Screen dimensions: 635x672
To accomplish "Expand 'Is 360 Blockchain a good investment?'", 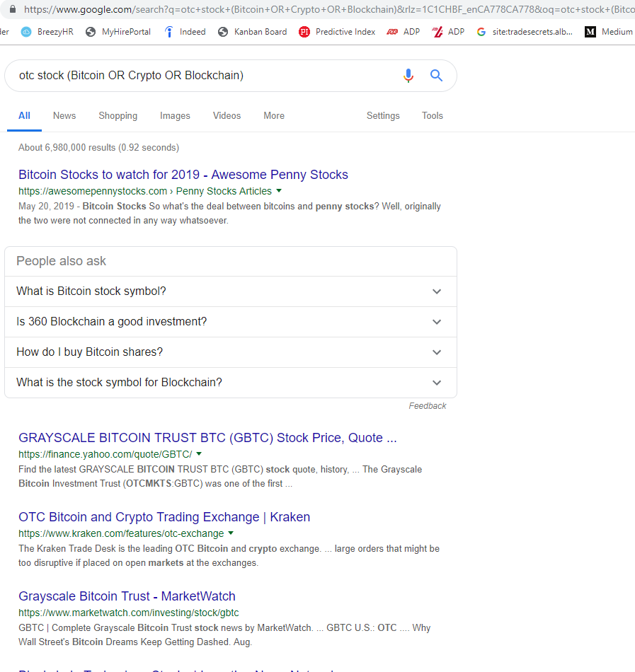I will [x=231, y=322].
